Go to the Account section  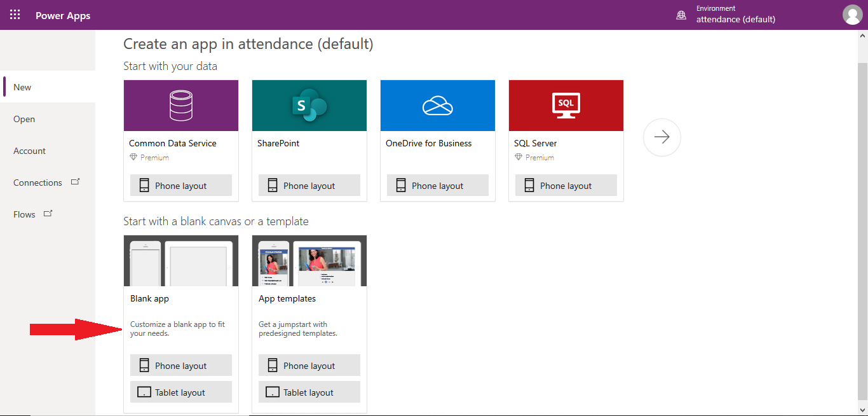[x=29, y=151]
